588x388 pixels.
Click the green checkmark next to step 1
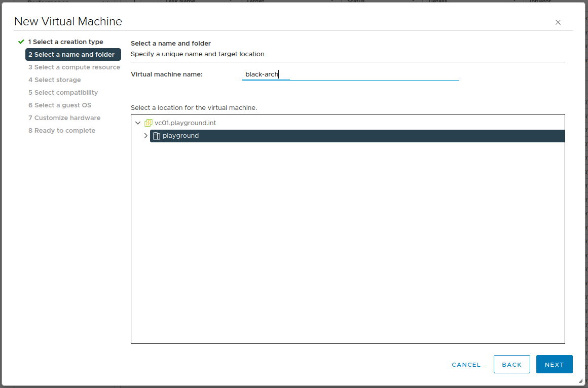(x=21, y=42)
